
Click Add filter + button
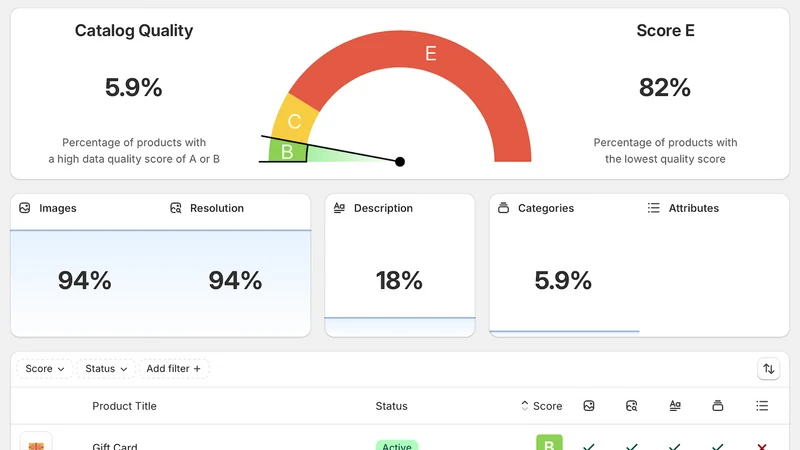(x=173, y=368)
